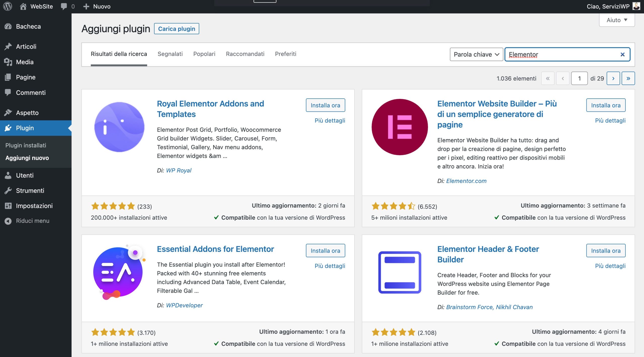Open the Elementor Website Builder plugin thumbnail
Image resolution: width=644 pixels, height=357 pixels.
click(399, 127)
